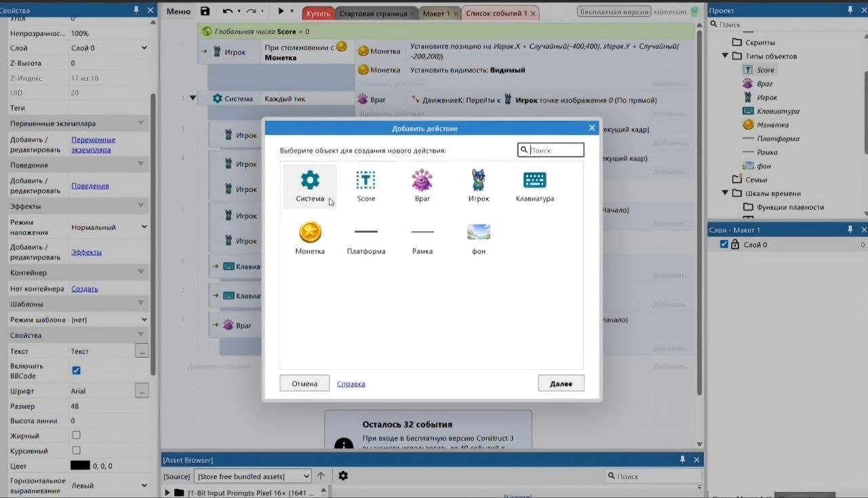Click the Поиск field in the Project panel
Screen dimensions: 868x498
pyautogui.click(x=785, y=24)
